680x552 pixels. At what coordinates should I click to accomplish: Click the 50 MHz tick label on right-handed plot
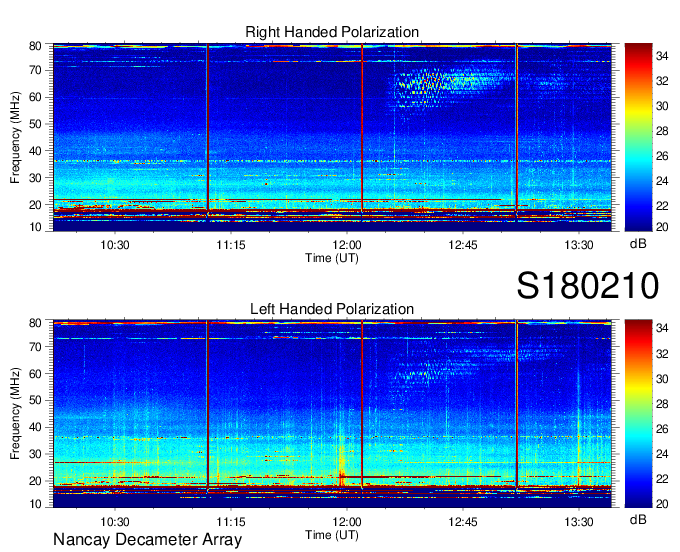(35, 124)
